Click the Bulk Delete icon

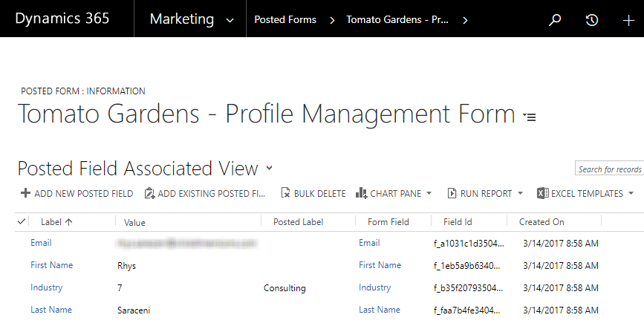[285, 192]
